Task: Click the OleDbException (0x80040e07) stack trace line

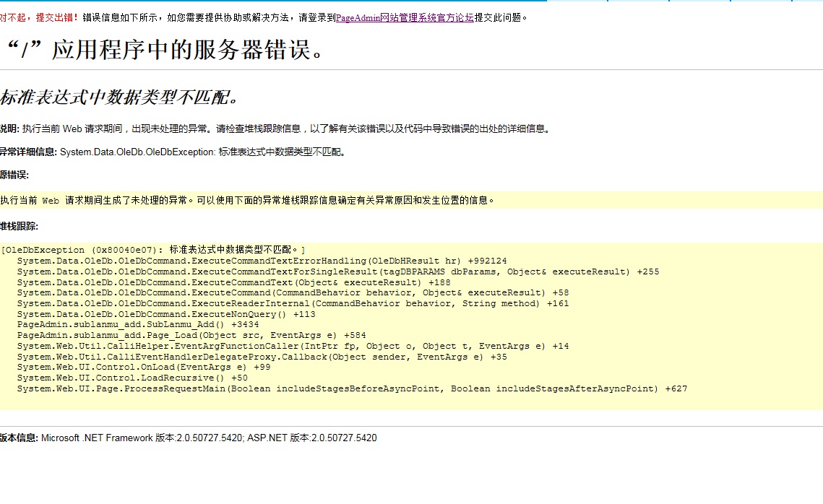Action: (x=153, y=250)
